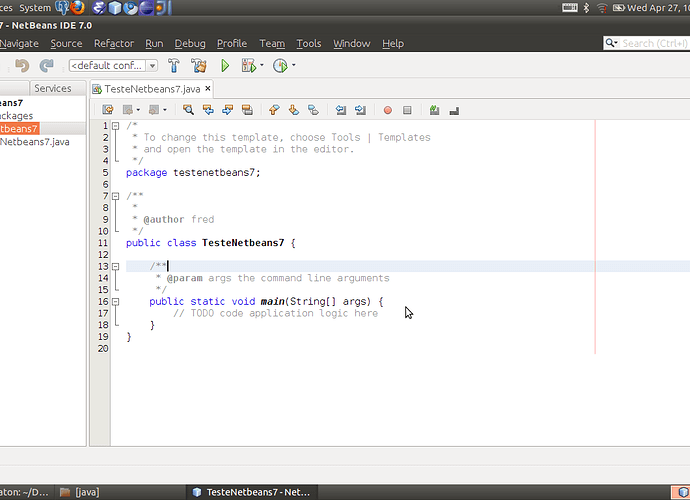Switch to TesteNetbeans7 - Net... taskbar button
Viewport: 690px width, 500px height.
coord(252,492)
